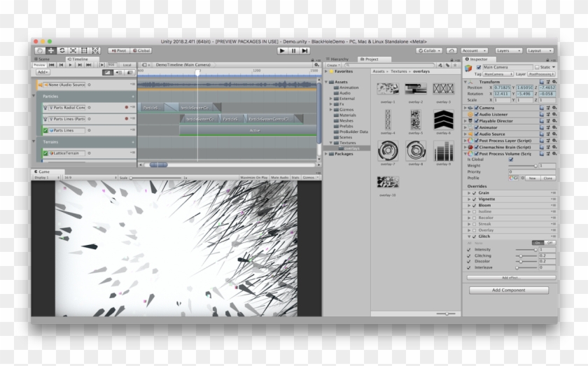Jump to the end of the timeline
The width and height of the screenshot is (588, 366).
click(x=88, y=65)
